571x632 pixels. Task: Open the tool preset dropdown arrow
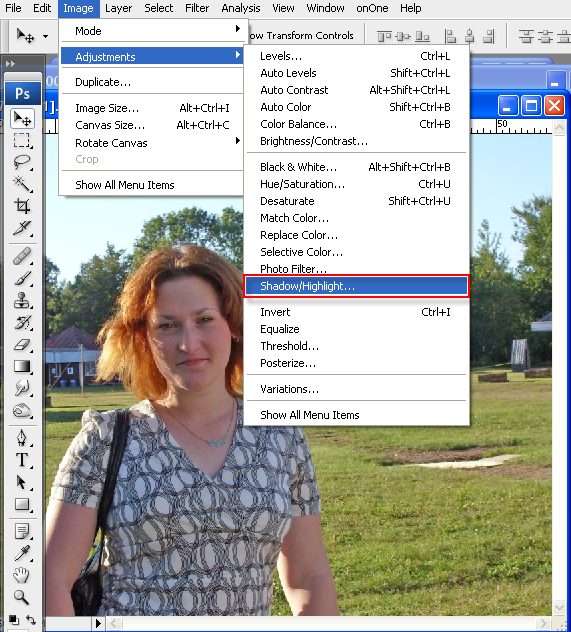(45, 36)
